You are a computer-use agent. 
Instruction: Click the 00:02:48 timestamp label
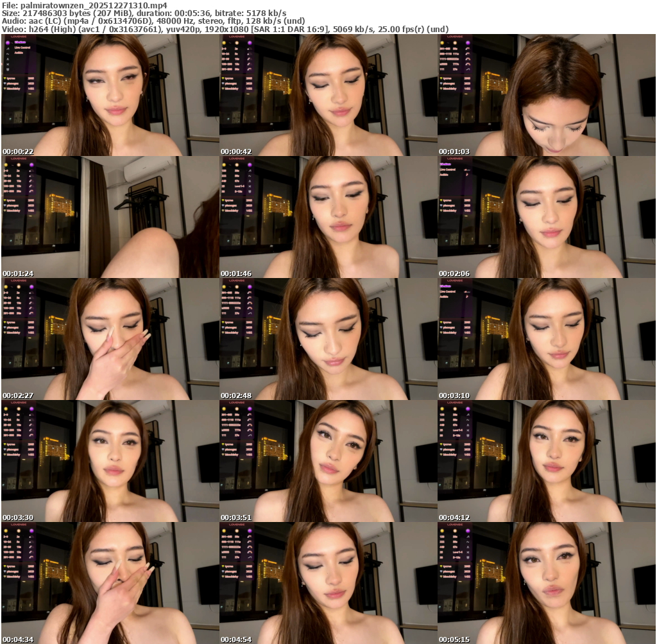pos(236,396)
